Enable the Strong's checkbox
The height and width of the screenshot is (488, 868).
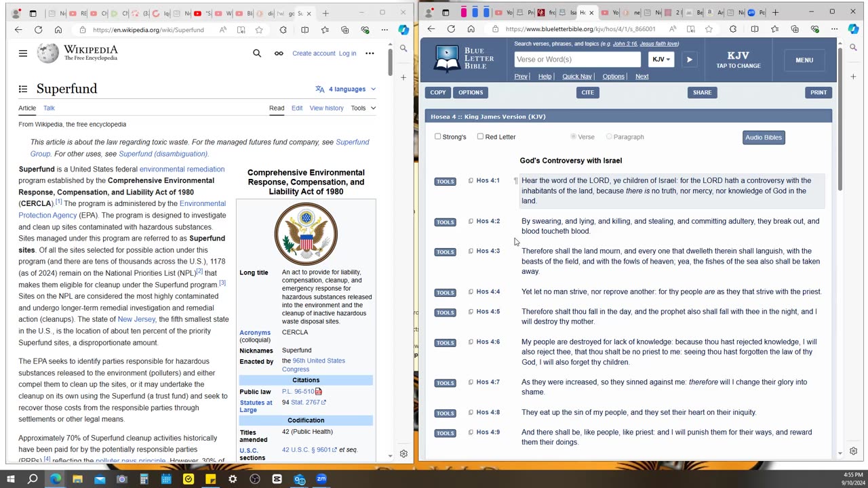438,136
